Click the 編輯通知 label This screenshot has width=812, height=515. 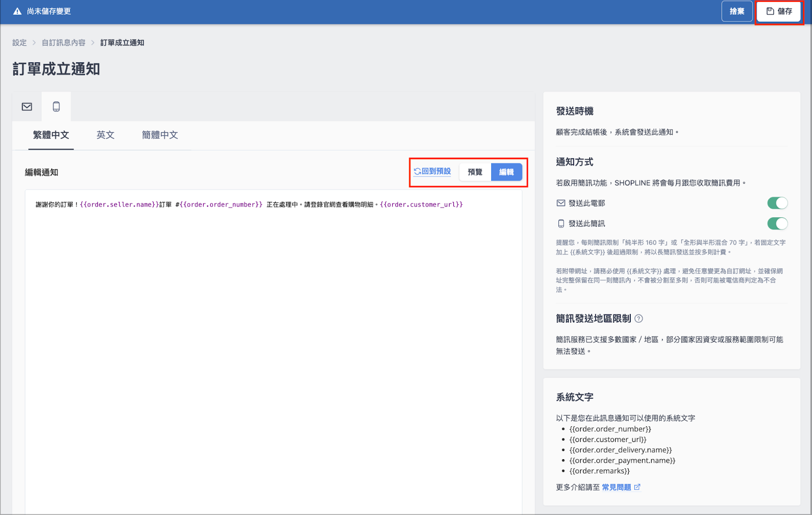pyautogui.click(x=42, y=173)
